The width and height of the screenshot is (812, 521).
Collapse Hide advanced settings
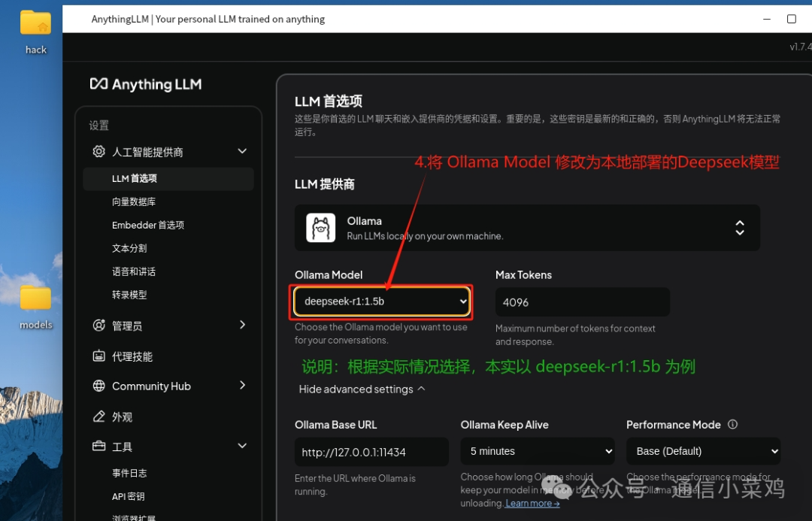pyautogui.click(x=362, y=389)
